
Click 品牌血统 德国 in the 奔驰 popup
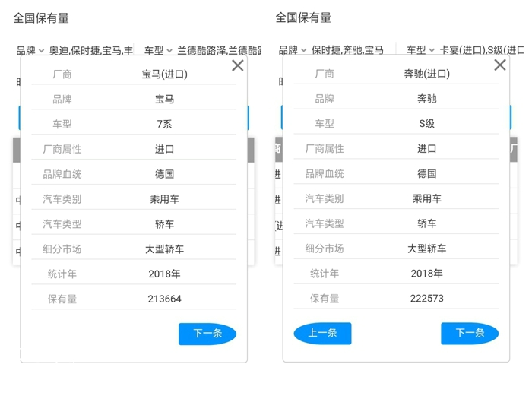[x=427, y=173]
